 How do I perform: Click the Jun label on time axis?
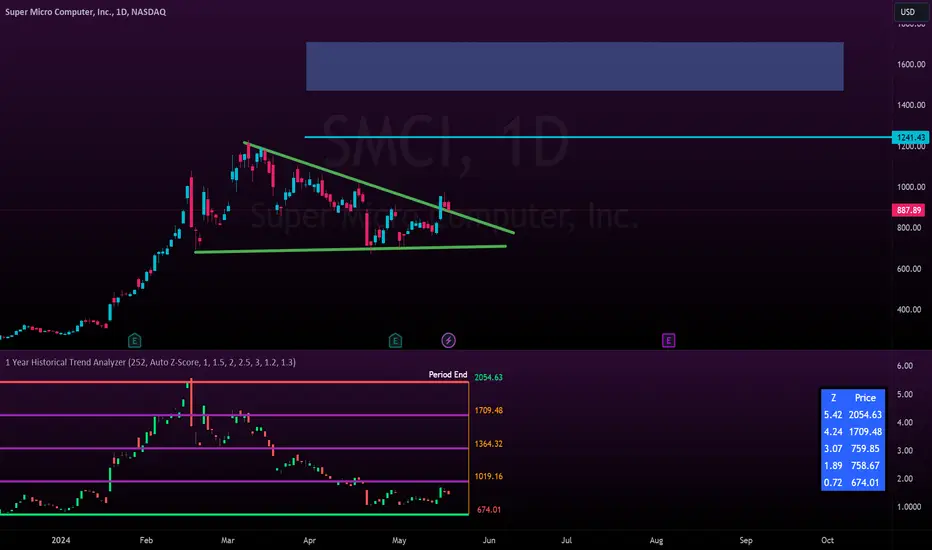[489, 540]
